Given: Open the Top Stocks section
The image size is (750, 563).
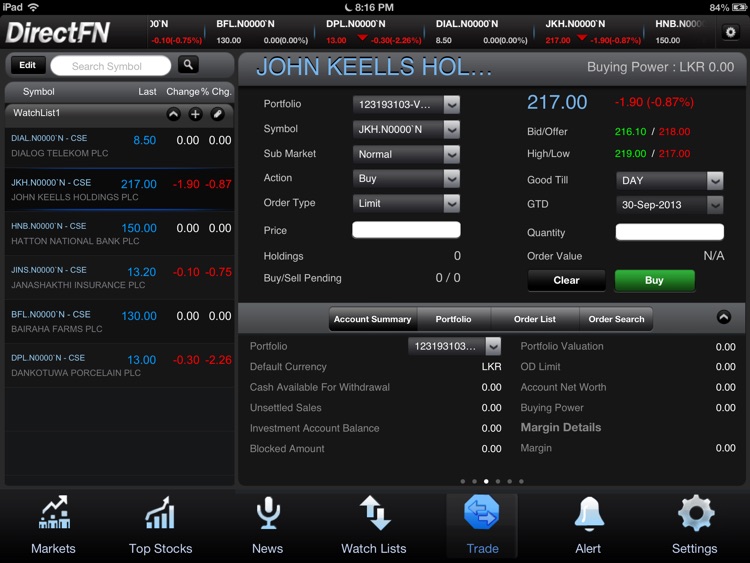Looking at the screenshot, I should [x=160, y=525].
